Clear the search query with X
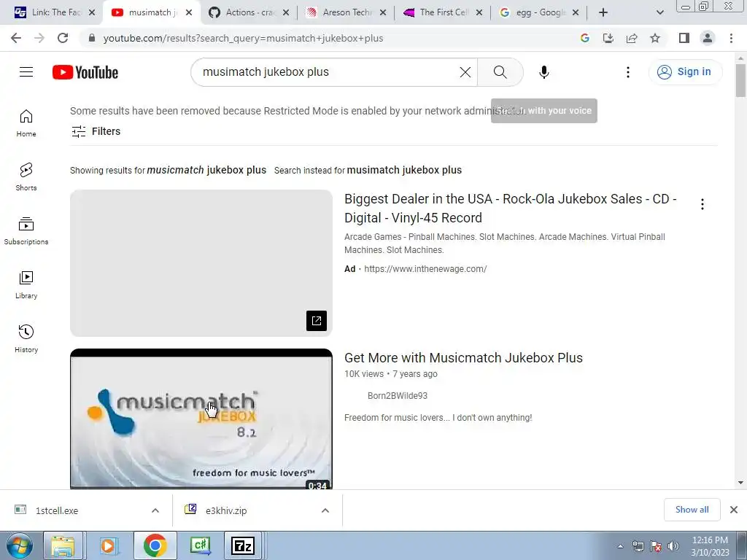Viewport: 747px width, 560px height. (465, 72)
